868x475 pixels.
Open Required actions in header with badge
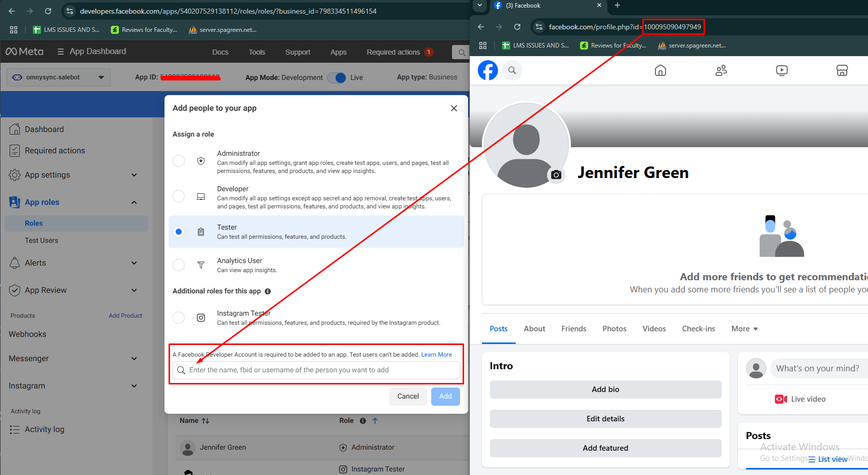[400, 52]
